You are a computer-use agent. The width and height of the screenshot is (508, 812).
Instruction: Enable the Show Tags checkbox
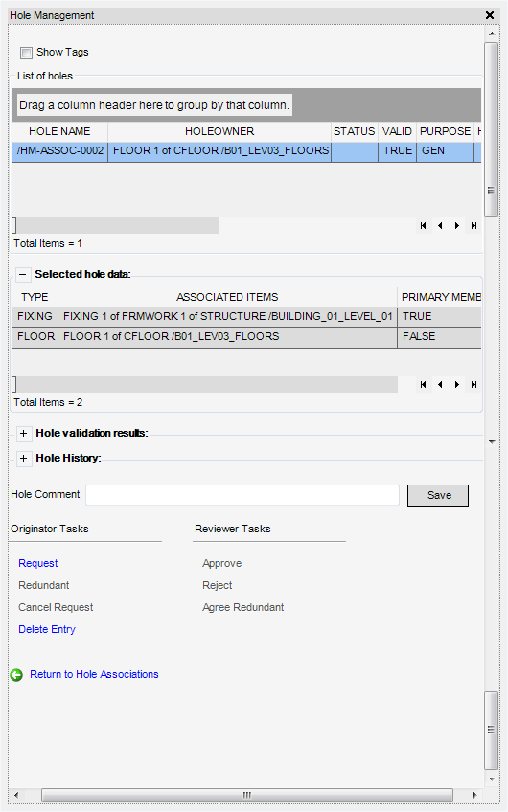coord(26,53)
